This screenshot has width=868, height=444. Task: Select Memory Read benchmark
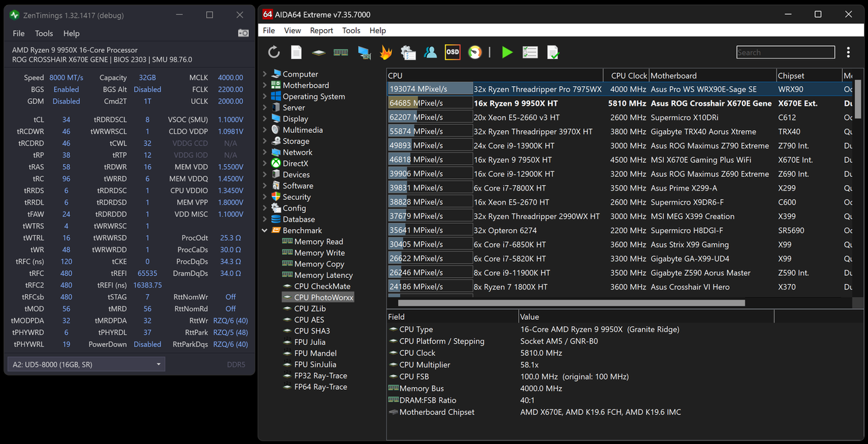[318, 241]
